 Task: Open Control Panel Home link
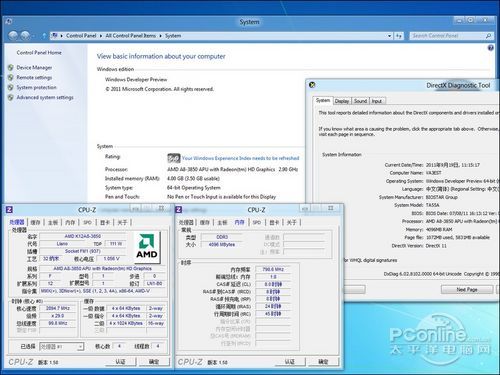(x=39, y=53)
